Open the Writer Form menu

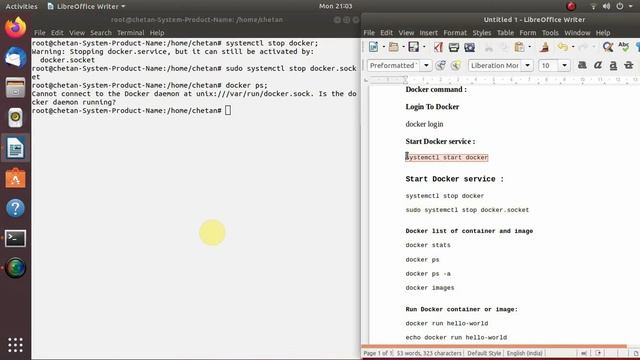point(528,33)
